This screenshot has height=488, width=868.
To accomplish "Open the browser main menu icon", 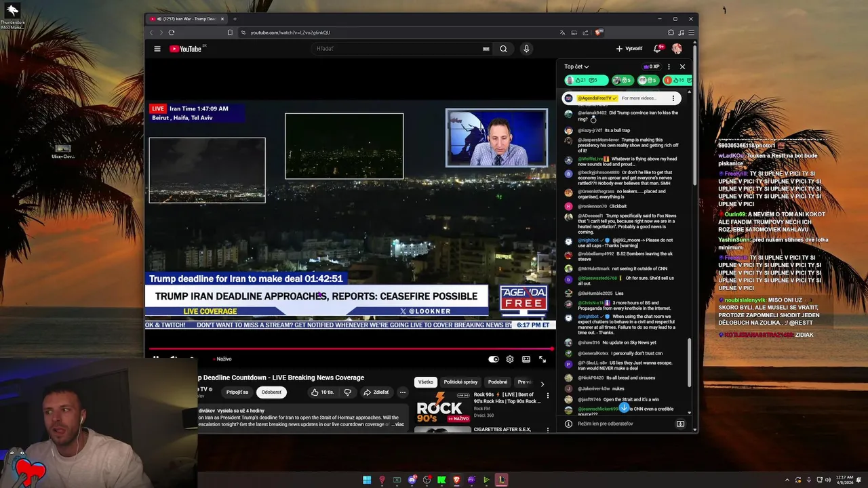I will [x=692, y=33].
